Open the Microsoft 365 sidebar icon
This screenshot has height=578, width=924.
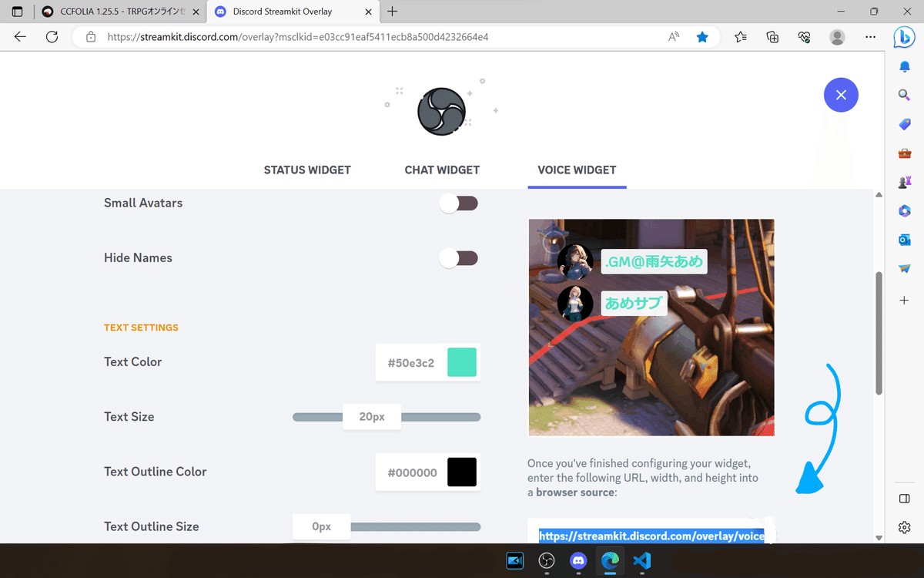pyautogui.click(x=905, y=210)
